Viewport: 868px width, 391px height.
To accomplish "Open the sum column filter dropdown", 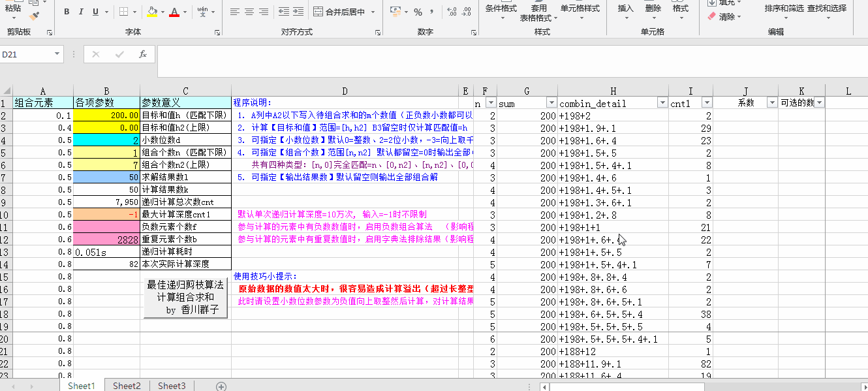I will click(x=551, y=102).
